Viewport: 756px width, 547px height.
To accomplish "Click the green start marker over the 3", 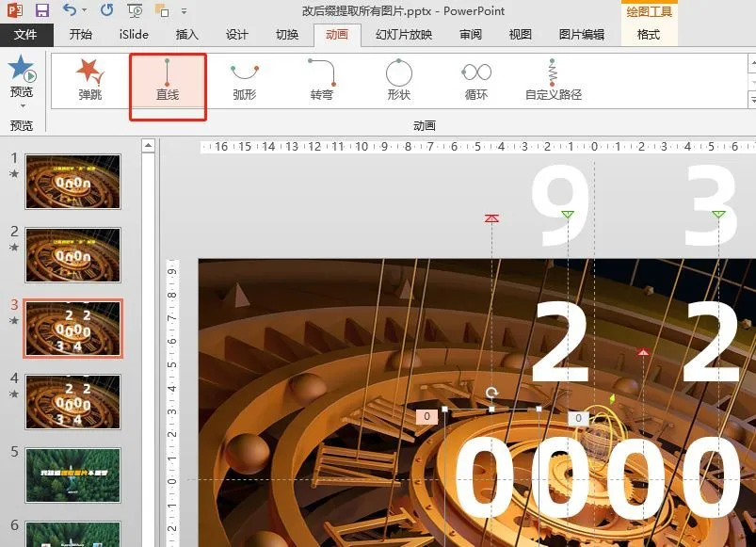I will tap(718, 214).
